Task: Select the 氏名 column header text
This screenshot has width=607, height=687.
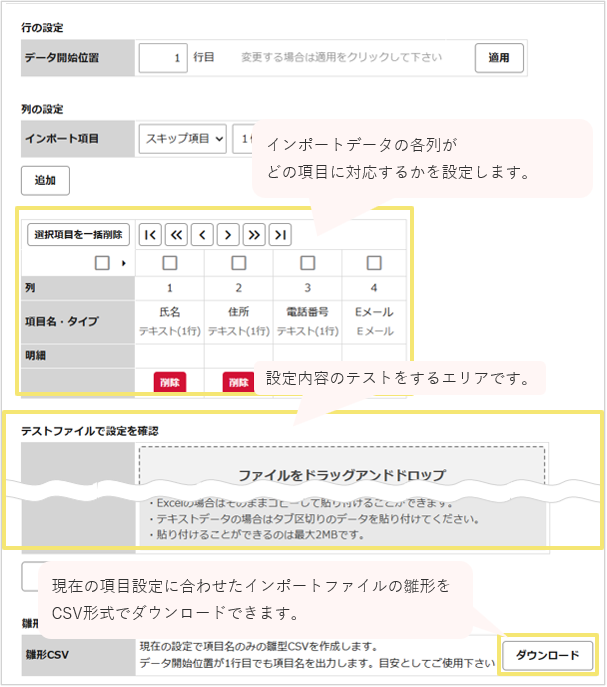Action: click(x=170, y=312)
